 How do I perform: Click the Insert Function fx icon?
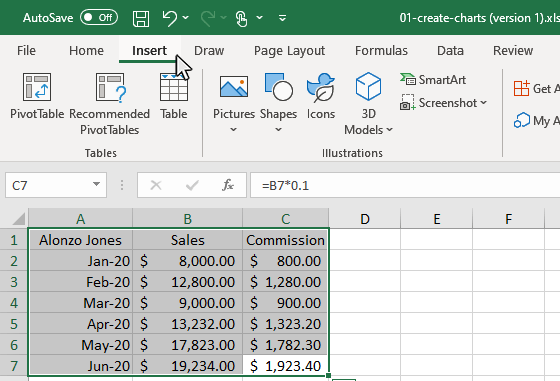pyautogui.click(x=228, y=185)
